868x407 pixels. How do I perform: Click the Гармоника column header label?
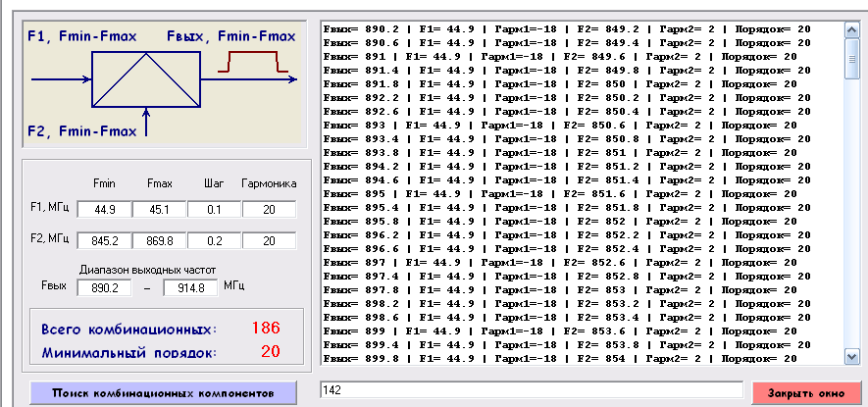(269, 183)
